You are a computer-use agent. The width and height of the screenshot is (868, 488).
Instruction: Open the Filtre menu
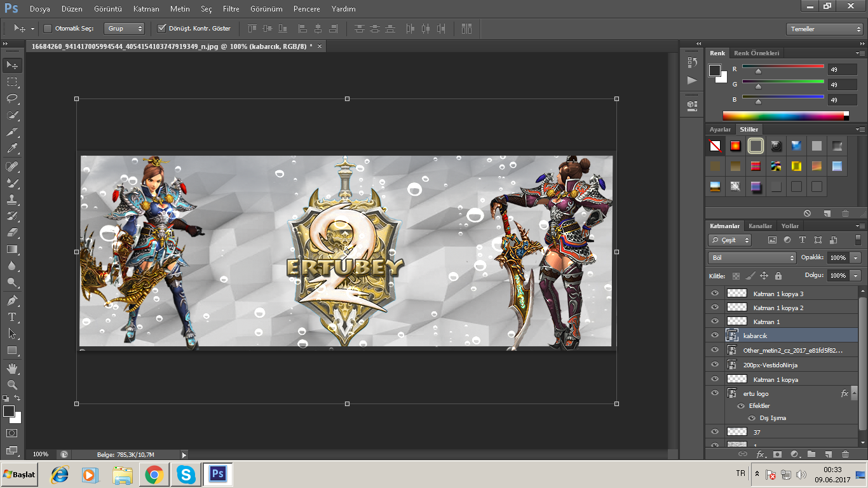coord(231,9)
